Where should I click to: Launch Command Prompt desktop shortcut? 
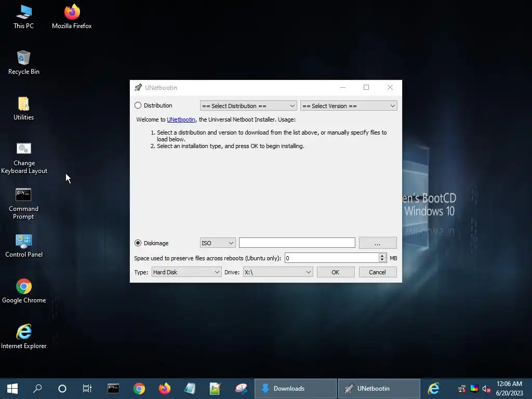[x=23, y=204]
